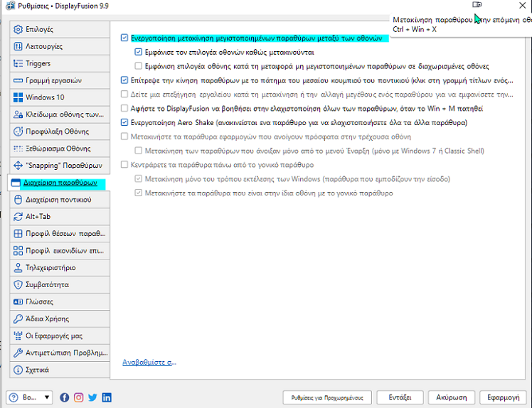Click the Τηλεχειριστήριο joystick icon
Screen dimensions: 532x408
click(18, 267)
